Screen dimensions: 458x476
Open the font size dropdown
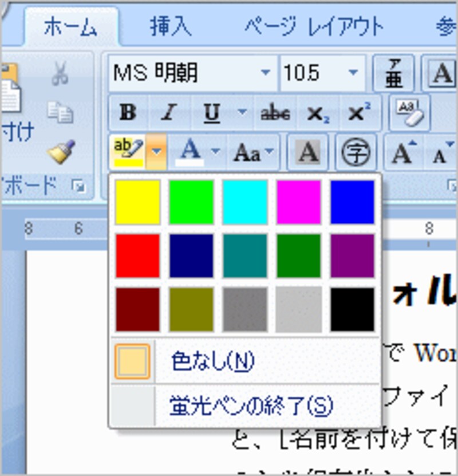pyautogui.click(x=353, y=73)
